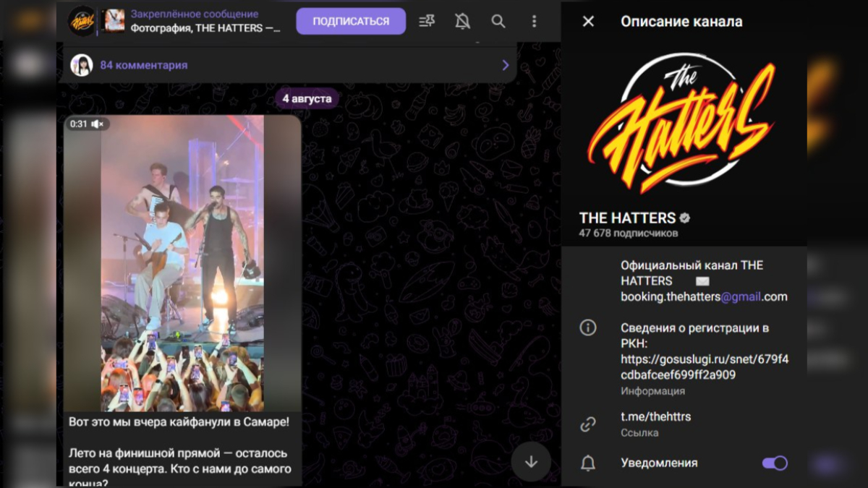Click the chevron arrow next to comments
This screenshot has height=488, width=868.
click(x=505, y=65)
